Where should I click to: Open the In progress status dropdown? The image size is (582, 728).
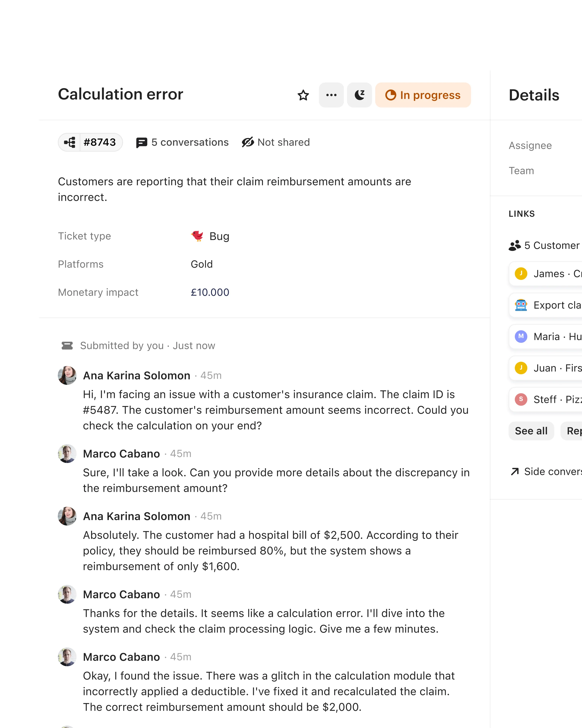[x=423, y=95]
